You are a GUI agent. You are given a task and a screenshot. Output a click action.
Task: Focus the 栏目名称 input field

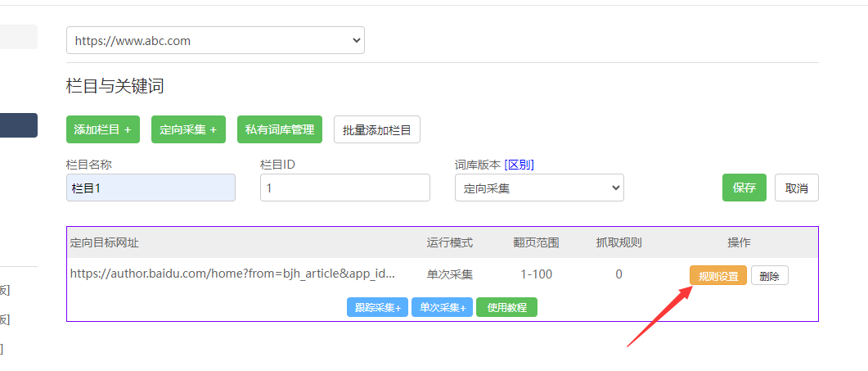(151, 188)
